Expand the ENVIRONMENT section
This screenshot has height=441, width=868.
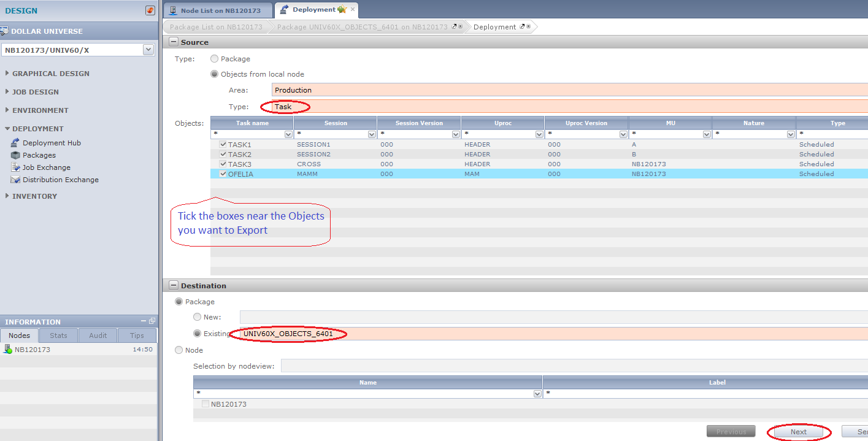pos(7,110)
